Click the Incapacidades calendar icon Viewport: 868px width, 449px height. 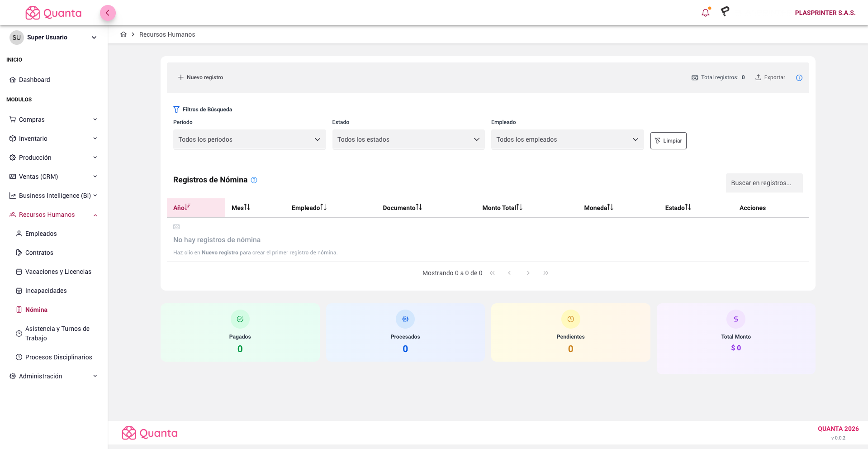pos(19,291)
